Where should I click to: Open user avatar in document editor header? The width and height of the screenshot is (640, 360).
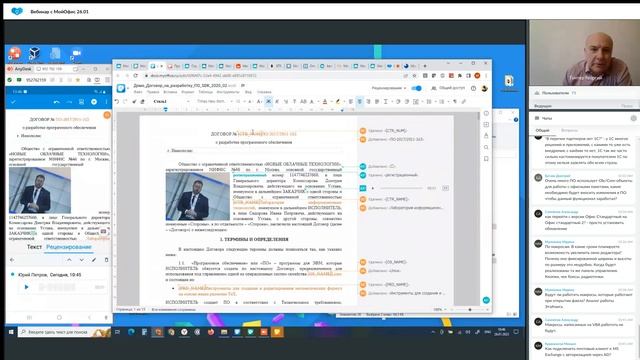pyautogui.click(x=484, y=88)
